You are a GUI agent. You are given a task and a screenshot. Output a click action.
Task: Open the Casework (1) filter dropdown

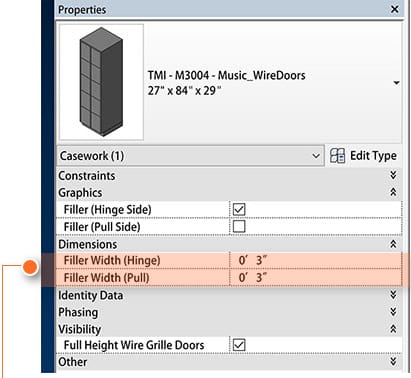[x=190, y=156]
